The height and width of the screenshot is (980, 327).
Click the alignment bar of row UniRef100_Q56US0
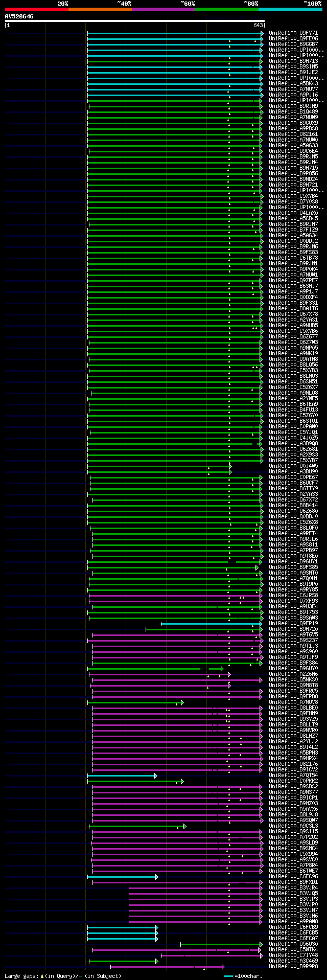tap(221, 944)
